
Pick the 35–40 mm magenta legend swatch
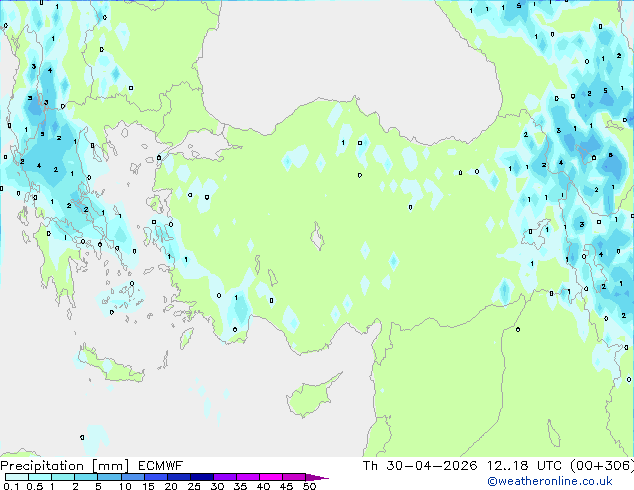247,477
